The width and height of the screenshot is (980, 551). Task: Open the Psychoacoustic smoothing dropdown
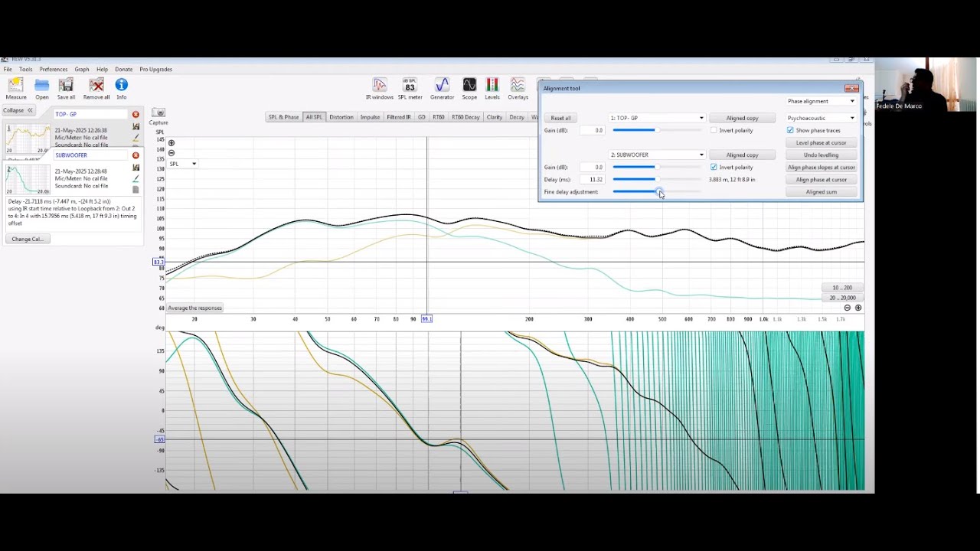(821, 118)
